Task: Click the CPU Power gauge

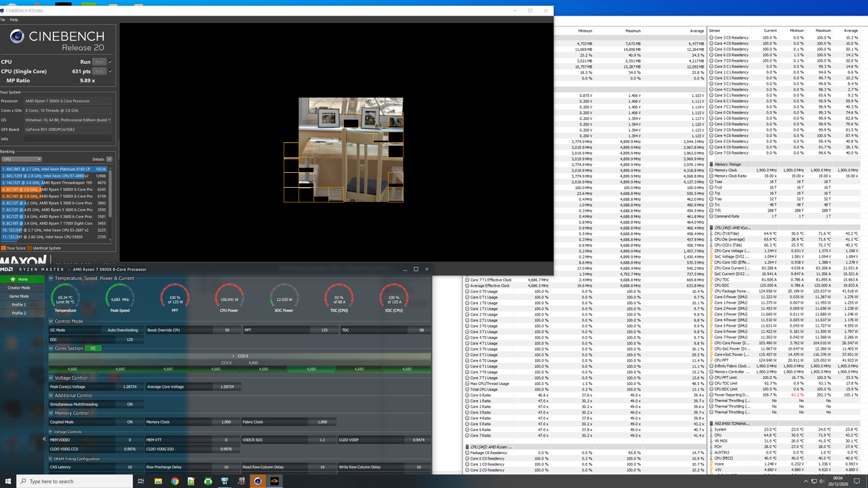Action: click(229, 299)
